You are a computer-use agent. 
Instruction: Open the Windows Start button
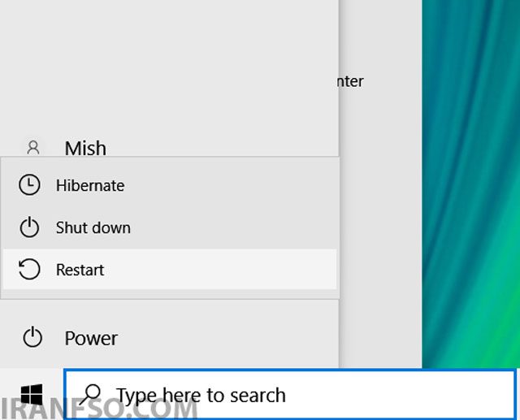click(x=32, y=395)
